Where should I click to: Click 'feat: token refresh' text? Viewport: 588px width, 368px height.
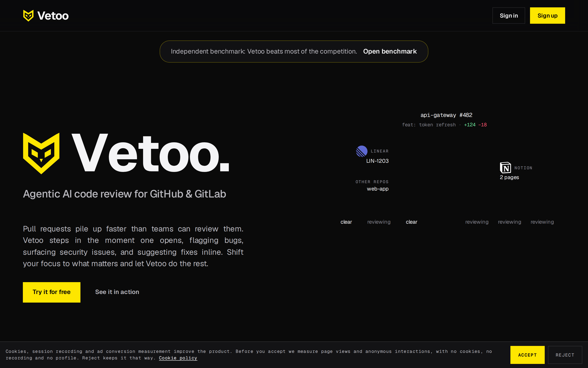click(x=429, y=125)
